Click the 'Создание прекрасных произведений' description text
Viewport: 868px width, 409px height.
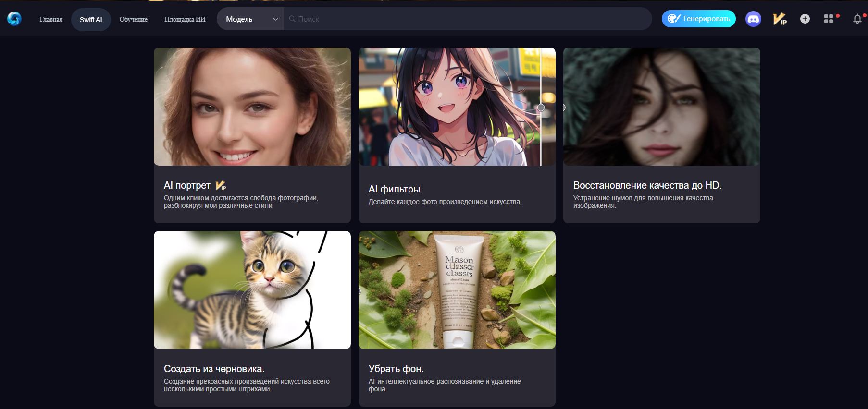point(247,385)
